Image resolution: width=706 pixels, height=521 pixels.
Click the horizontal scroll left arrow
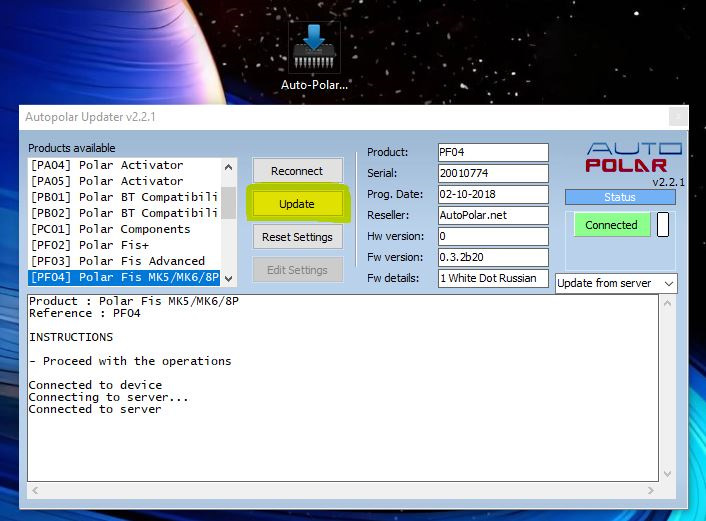coord(35,490)
